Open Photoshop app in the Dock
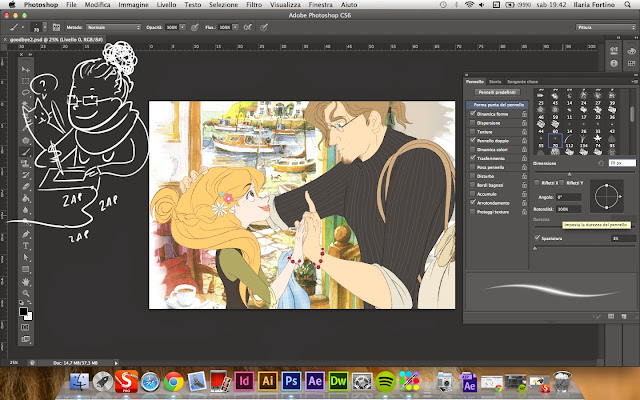The width and height of the screenshot is (640, 400). coord(291,382)
